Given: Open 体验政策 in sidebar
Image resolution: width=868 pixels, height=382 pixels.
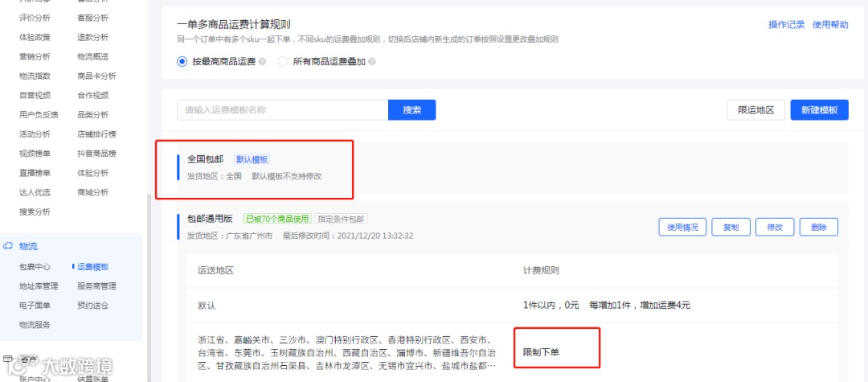Looking at the screenshot, I should coord(35,37).
